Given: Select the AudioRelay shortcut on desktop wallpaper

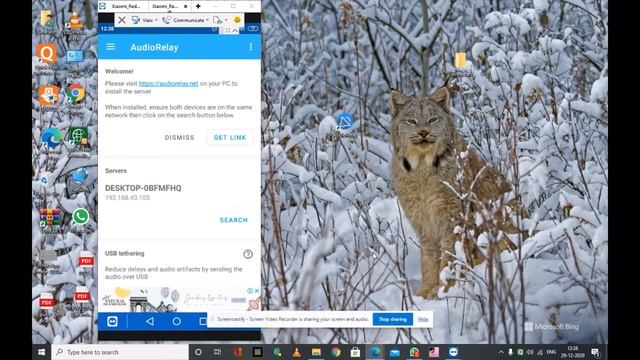Looking at the screenshot, I should coord(345,124).
